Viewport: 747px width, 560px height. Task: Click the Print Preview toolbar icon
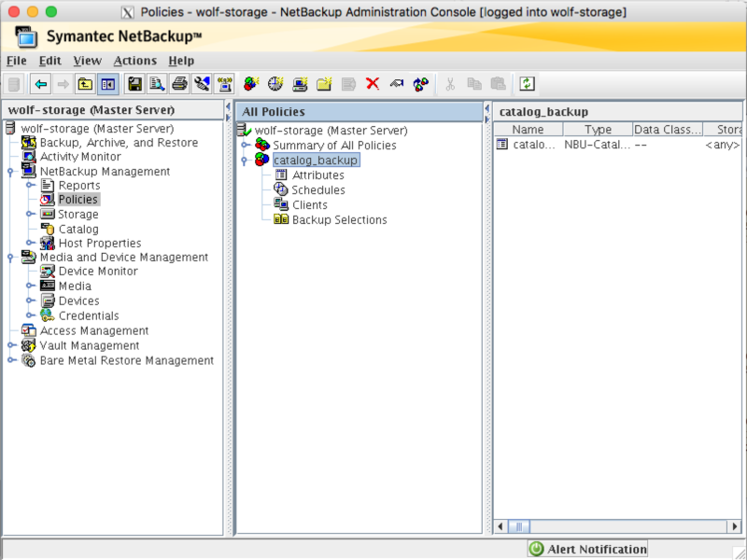click(155, 84)
